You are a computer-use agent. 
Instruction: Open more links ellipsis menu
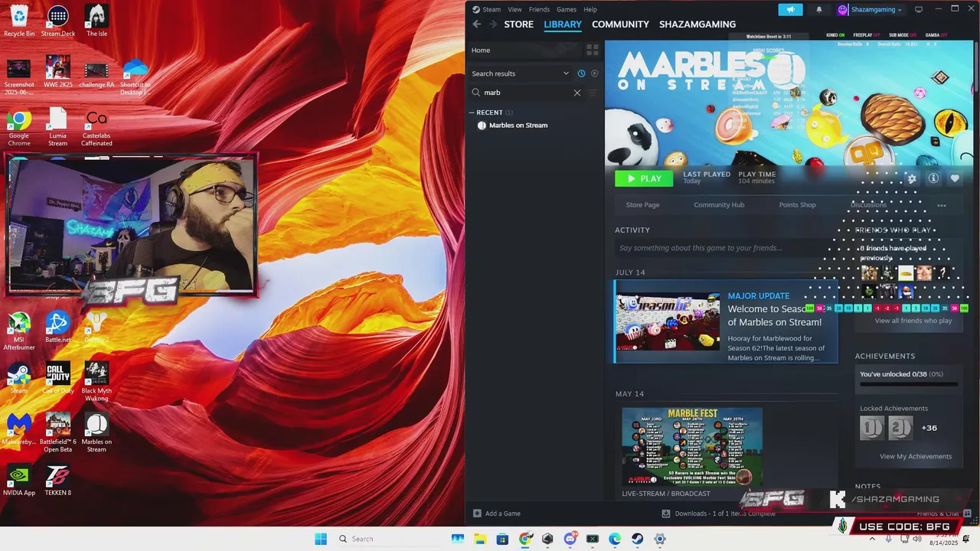point(942,205)
